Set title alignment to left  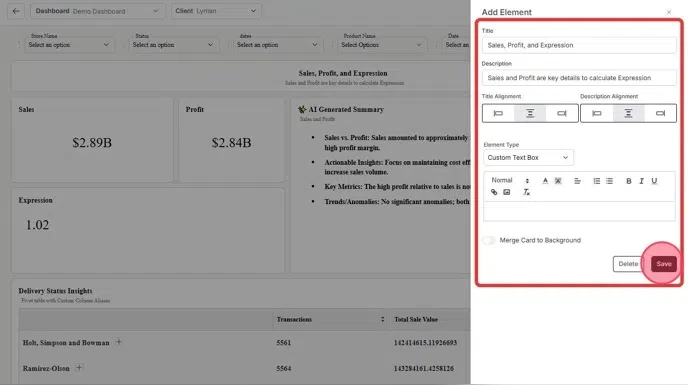[498, 113]
